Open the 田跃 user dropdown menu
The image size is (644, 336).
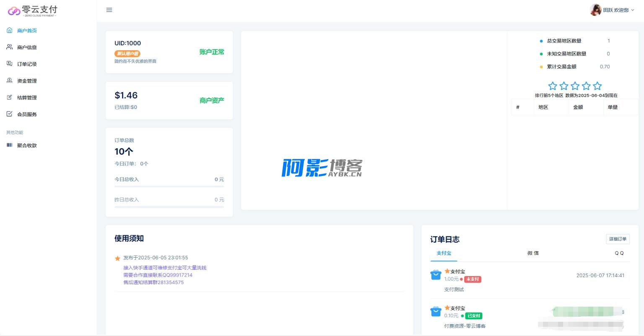616,10
